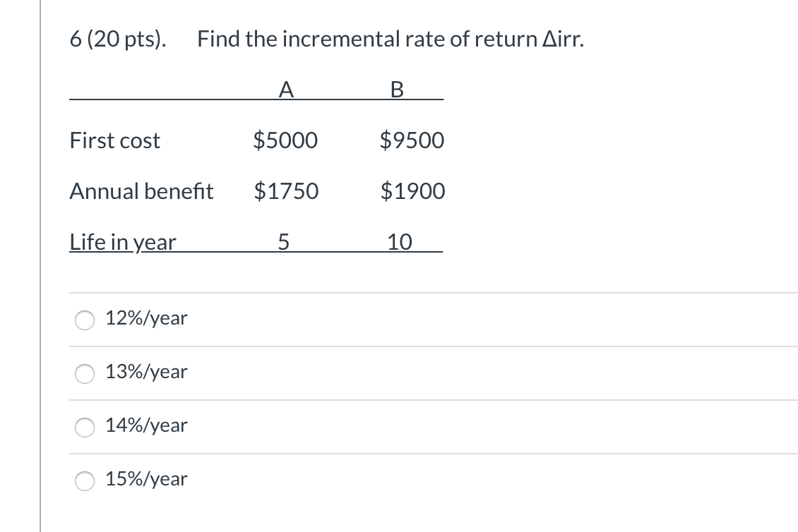Click the $9500 first cost value

pyautogui.click(x=412, y=140)
